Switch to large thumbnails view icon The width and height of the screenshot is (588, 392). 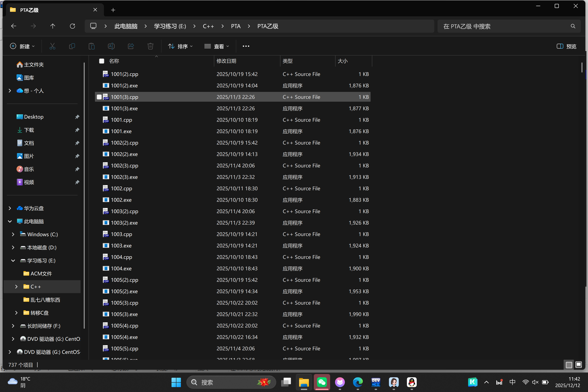point(578,365)
